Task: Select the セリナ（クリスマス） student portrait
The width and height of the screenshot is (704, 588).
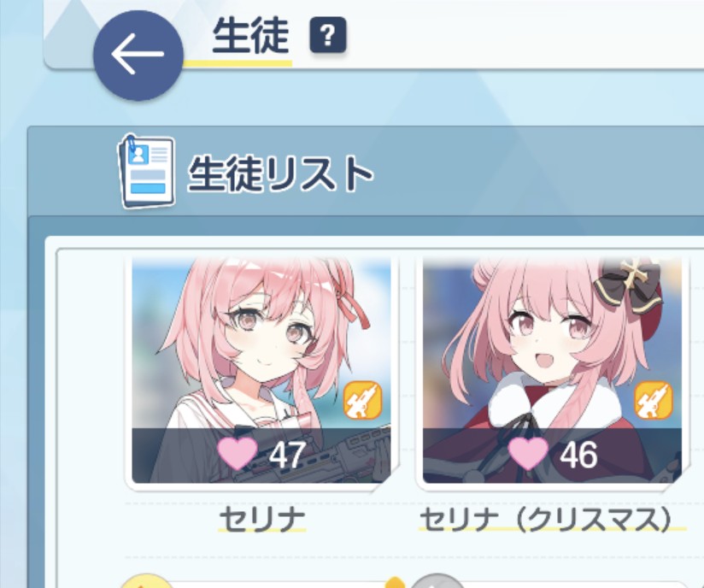Action: (x=552, y=370)
